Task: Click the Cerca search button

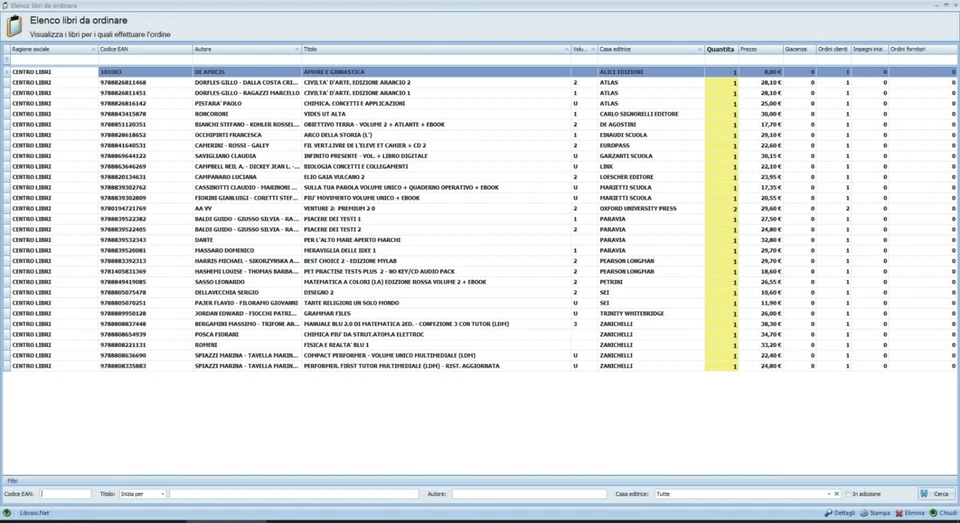Action: click(x=935, y=494)
